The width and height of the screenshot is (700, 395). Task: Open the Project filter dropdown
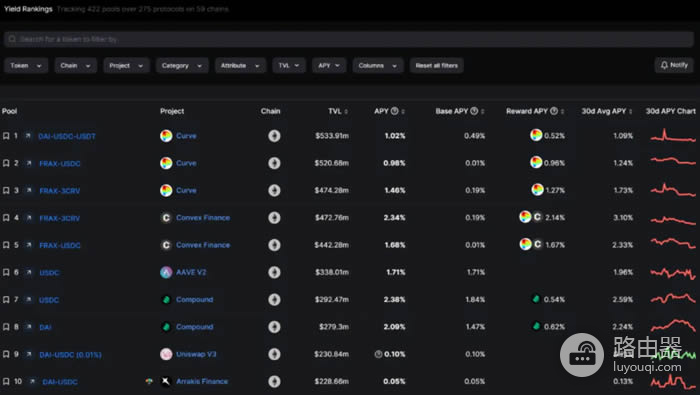pos(126,66)
